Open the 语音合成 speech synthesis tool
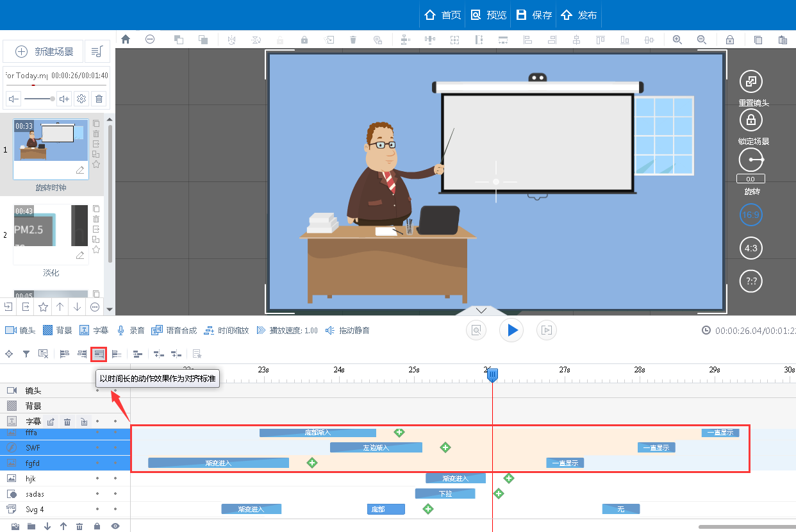The height and width of the screenshot is (532, 796). (x=157, y=331)
